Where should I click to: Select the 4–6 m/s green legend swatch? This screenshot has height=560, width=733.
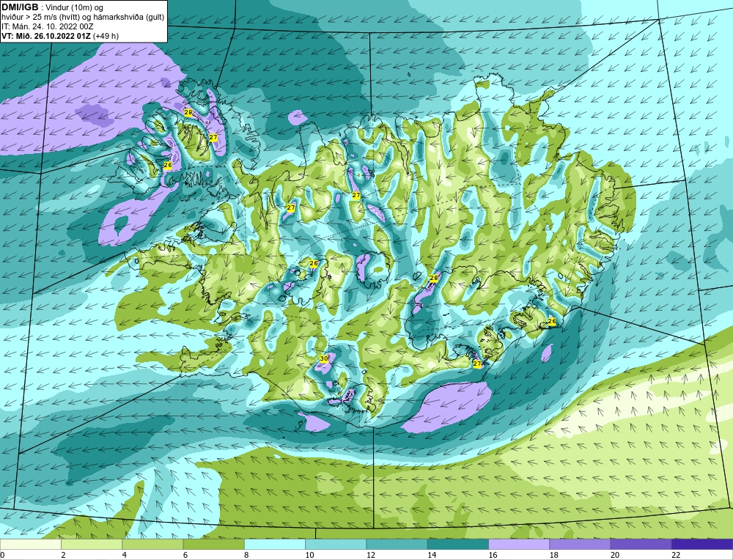[152, 544]
